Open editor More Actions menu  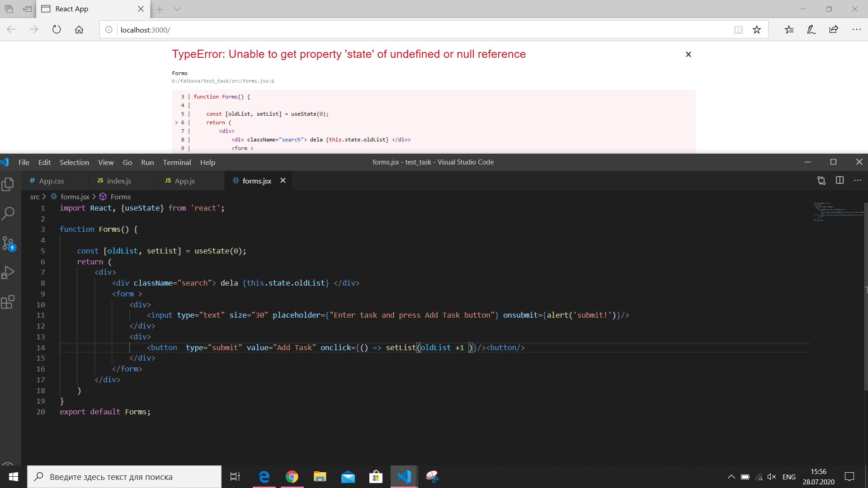[858, 180]
